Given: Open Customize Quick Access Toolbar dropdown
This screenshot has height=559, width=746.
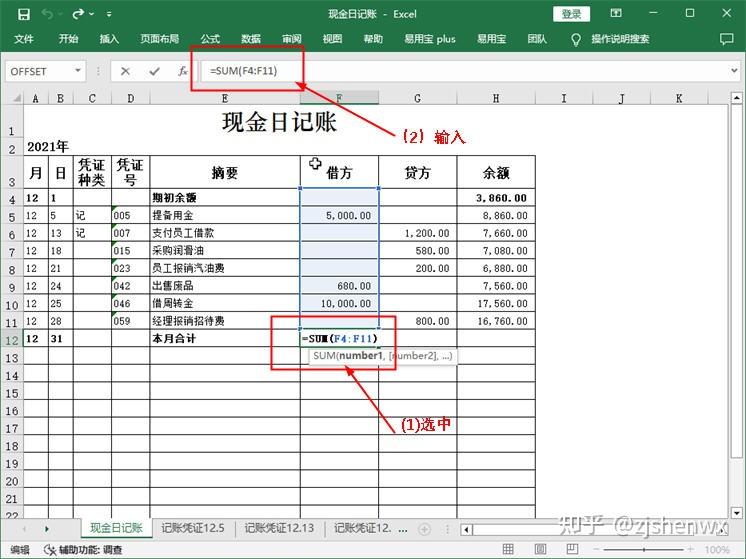Looking at the screenshot, I should tap(108, 14).
